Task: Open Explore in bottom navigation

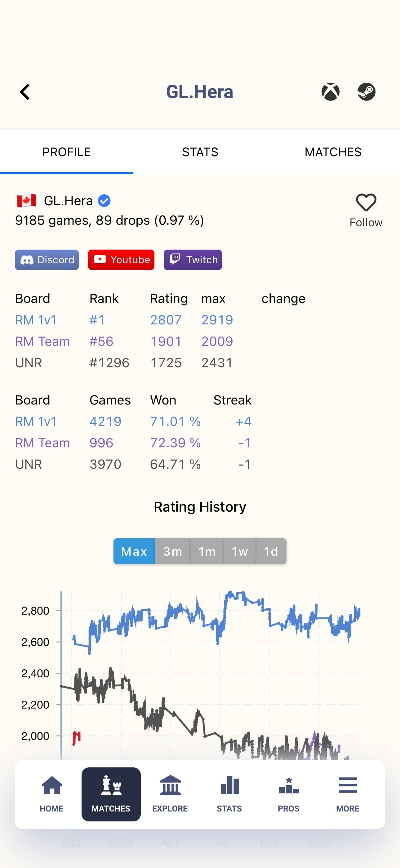Action: [x=170, y=793]
